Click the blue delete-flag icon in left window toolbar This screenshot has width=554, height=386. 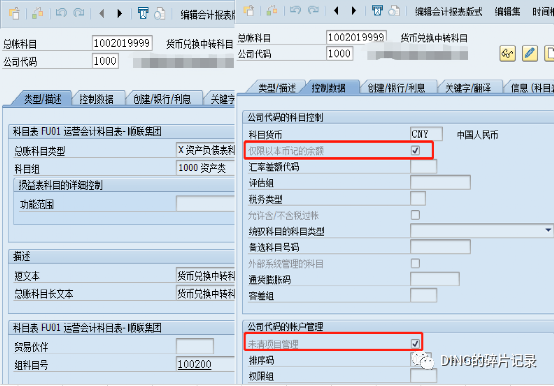[x=143, y=13]
